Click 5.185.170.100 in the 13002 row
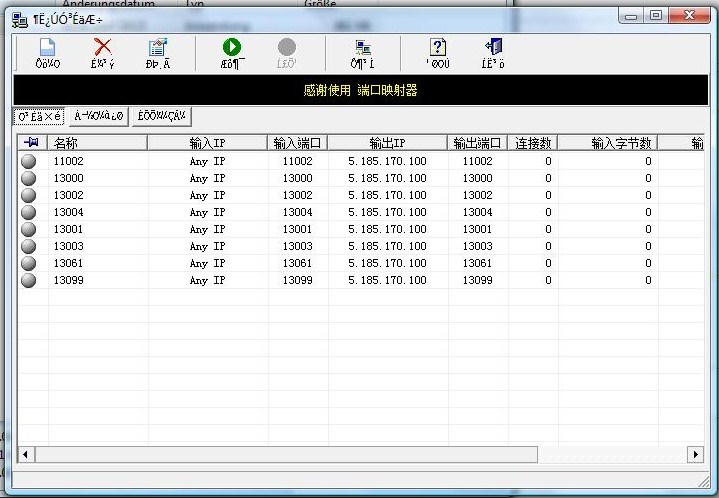Viewport: 719px width, 498px height. [x=387, y=195]
